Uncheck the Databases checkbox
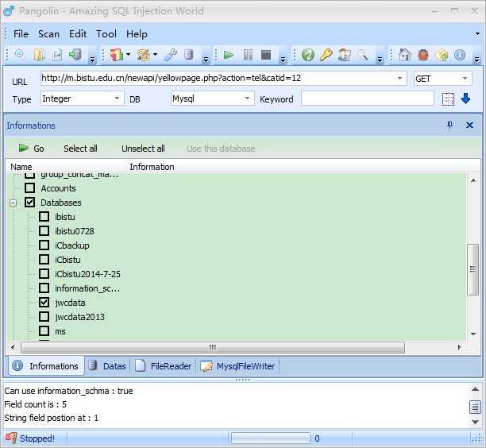The height and width of the screenshot is (448, 486). (x=29, y=202)
